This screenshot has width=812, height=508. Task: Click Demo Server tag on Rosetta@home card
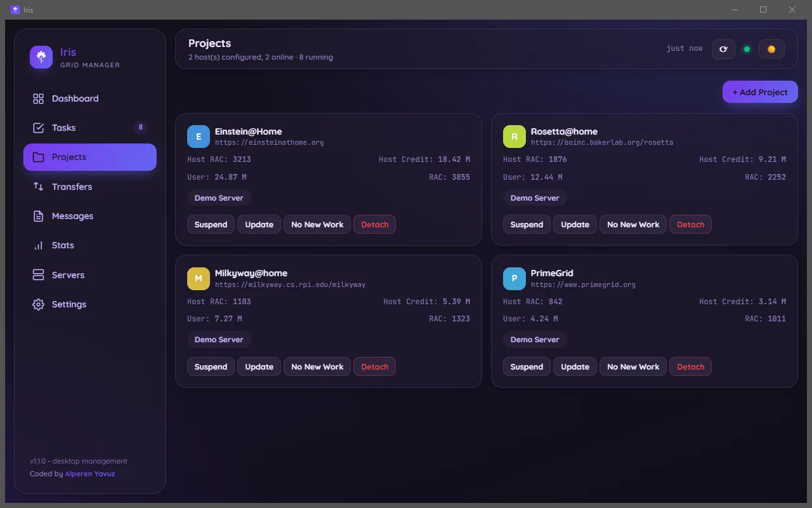[535, 197]
